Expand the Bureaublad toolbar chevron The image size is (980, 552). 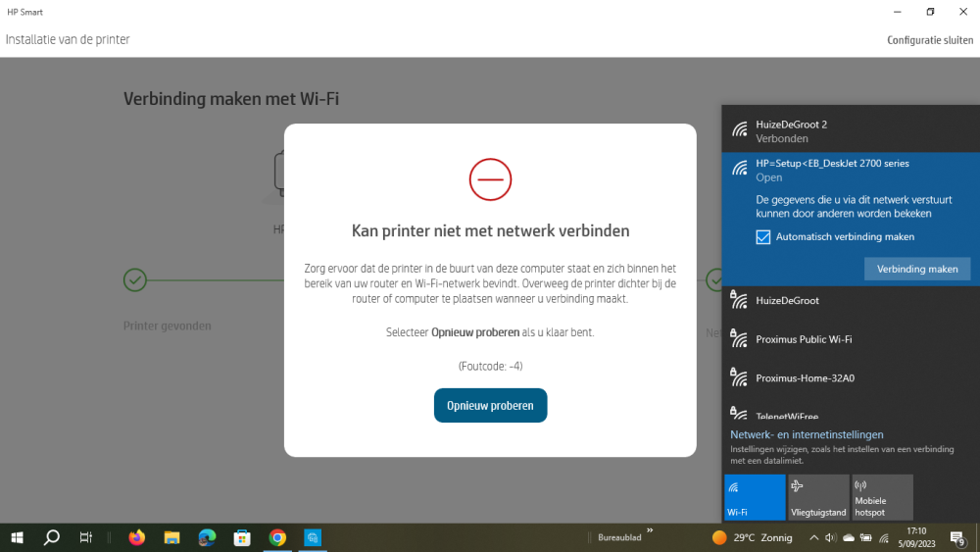coord(650,530)
